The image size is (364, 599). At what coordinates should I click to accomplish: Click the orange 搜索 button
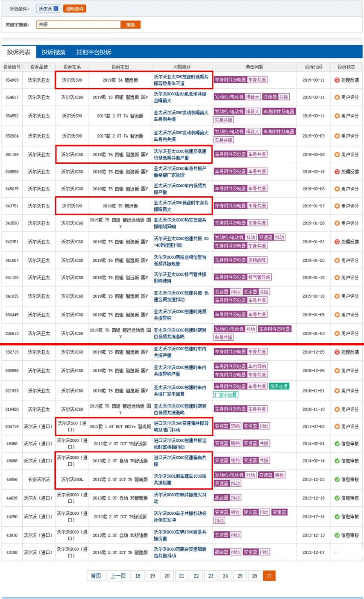(x=131, y=25)
